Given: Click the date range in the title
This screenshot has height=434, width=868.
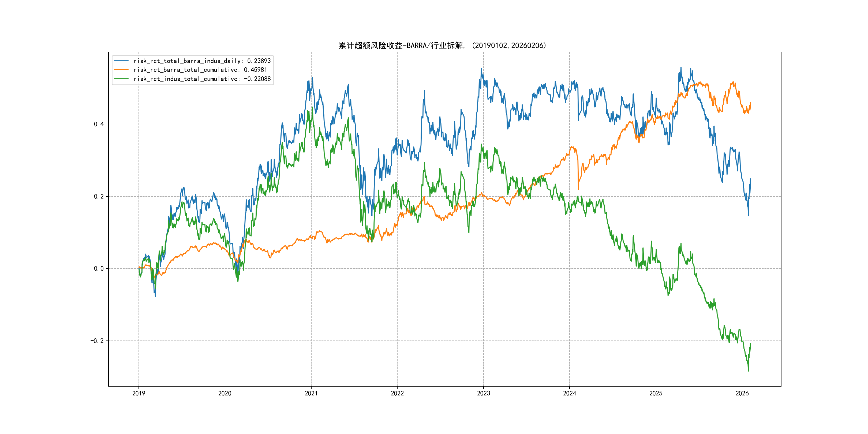Looking at the screenshot, I should coord(509,46).
